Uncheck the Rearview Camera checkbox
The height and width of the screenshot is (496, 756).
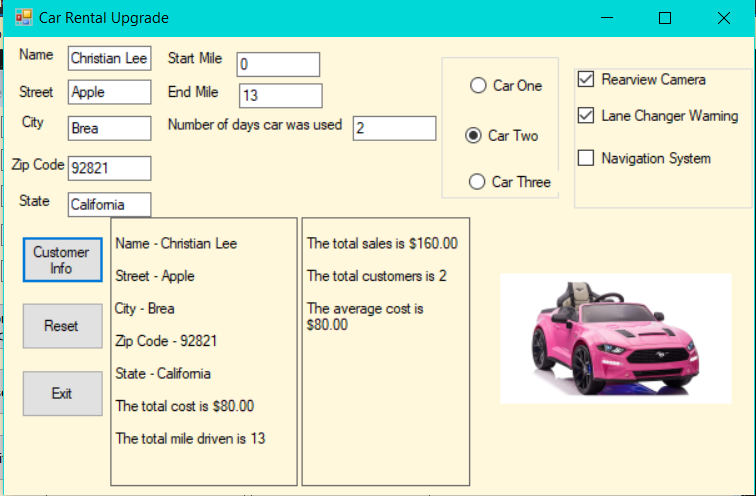click(586, 80)
